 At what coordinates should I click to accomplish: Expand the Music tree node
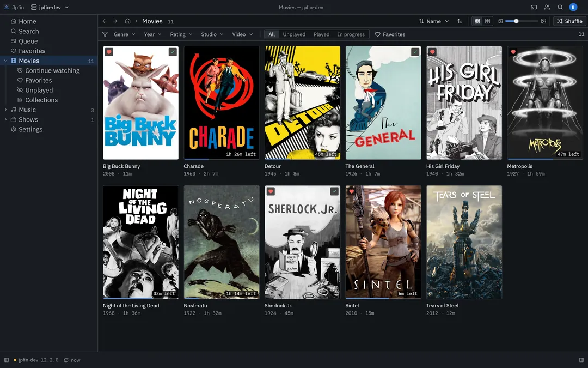coord(5,110)
